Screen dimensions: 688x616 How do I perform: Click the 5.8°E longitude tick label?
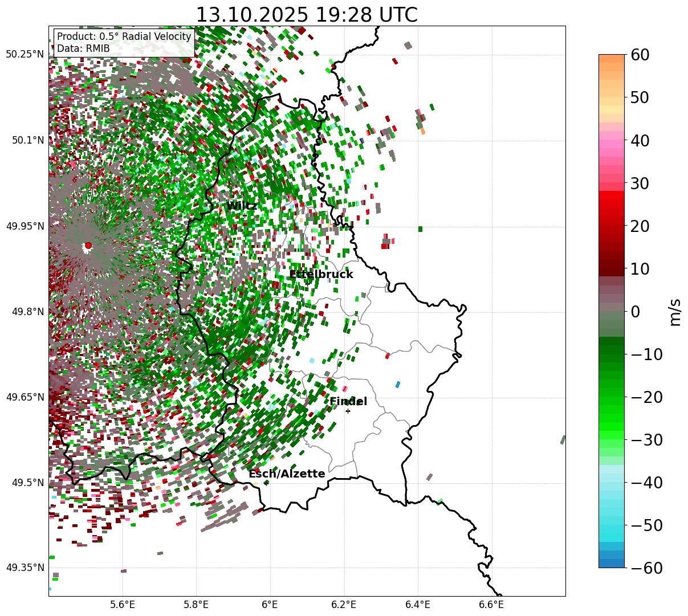point(196,605)
